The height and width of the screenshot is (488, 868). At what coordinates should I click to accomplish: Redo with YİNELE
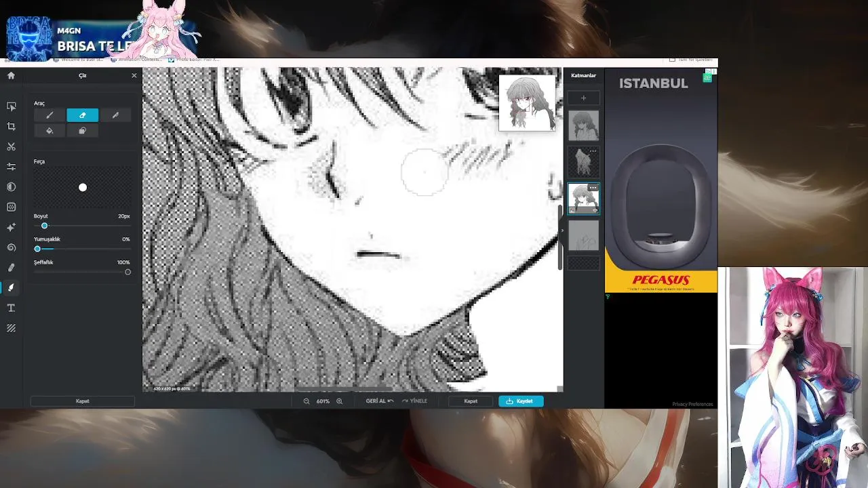coord(414,401)
